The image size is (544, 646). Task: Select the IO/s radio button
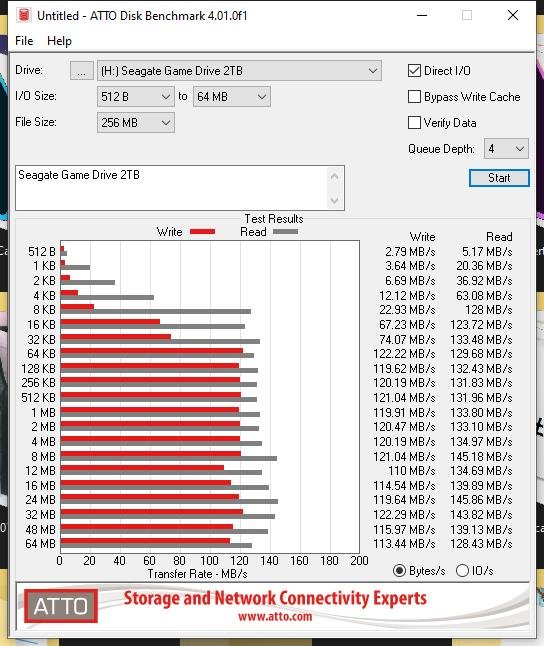[462, 571]
